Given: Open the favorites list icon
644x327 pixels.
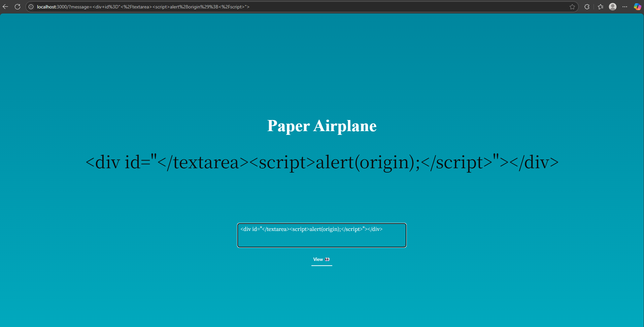Looking at the screenshot, I should pyautogui.click(x=601, y=7).
